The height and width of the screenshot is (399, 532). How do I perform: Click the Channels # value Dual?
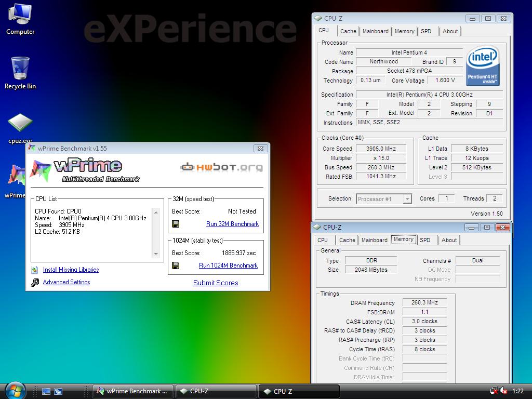pyautogui.click(x=477, y=261)
